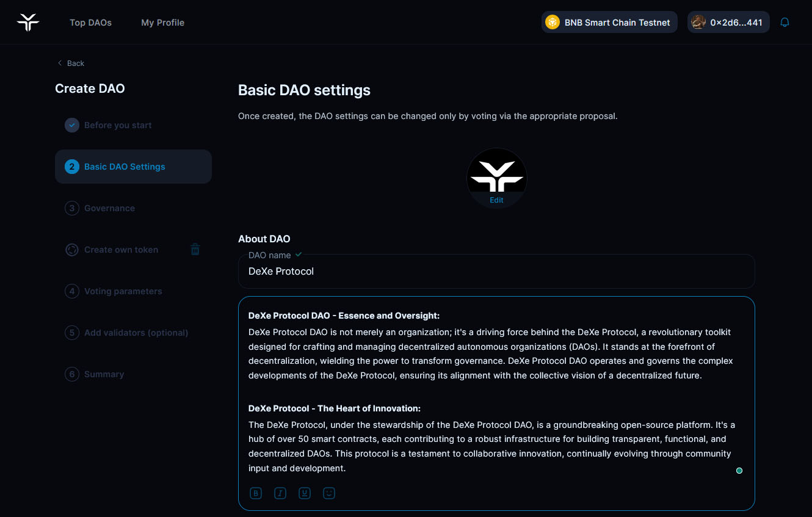Image resolution: width=812 pixels, height=517 pixels.
Task: Go back using the Back link
Action: tap(71, 63)
